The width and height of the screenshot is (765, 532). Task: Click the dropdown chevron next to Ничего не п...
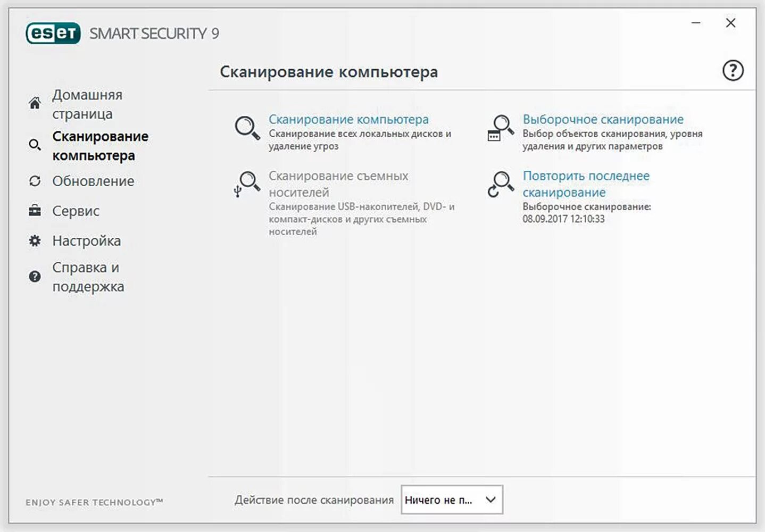pos(490,500)
